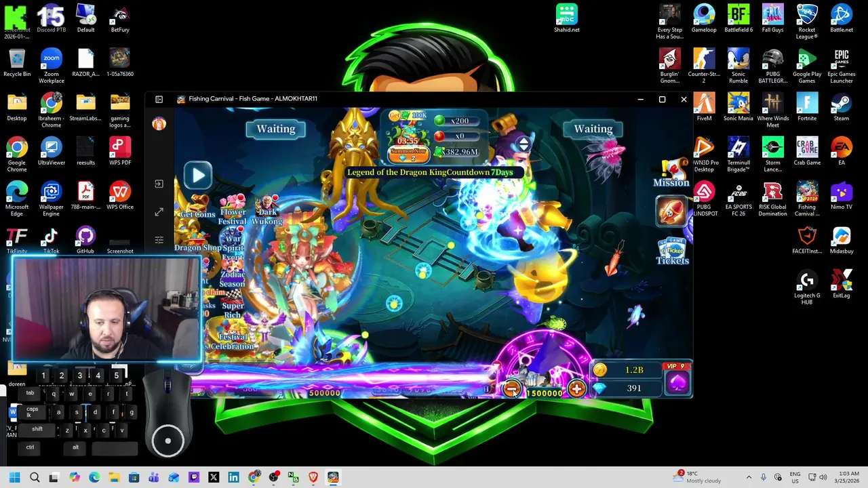Open the Crab Game desktop shortcut

coord(807,152)
